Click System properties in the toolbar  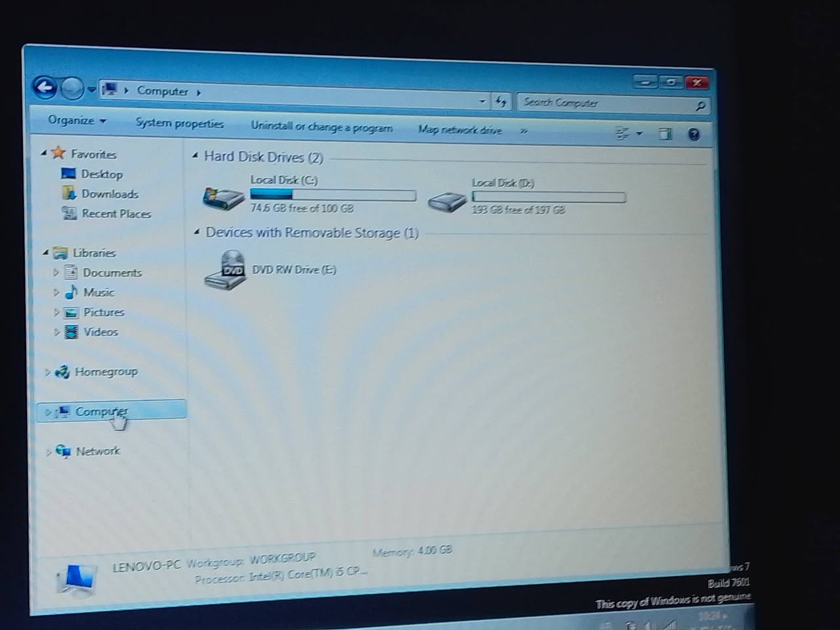(x=179, y=123)
